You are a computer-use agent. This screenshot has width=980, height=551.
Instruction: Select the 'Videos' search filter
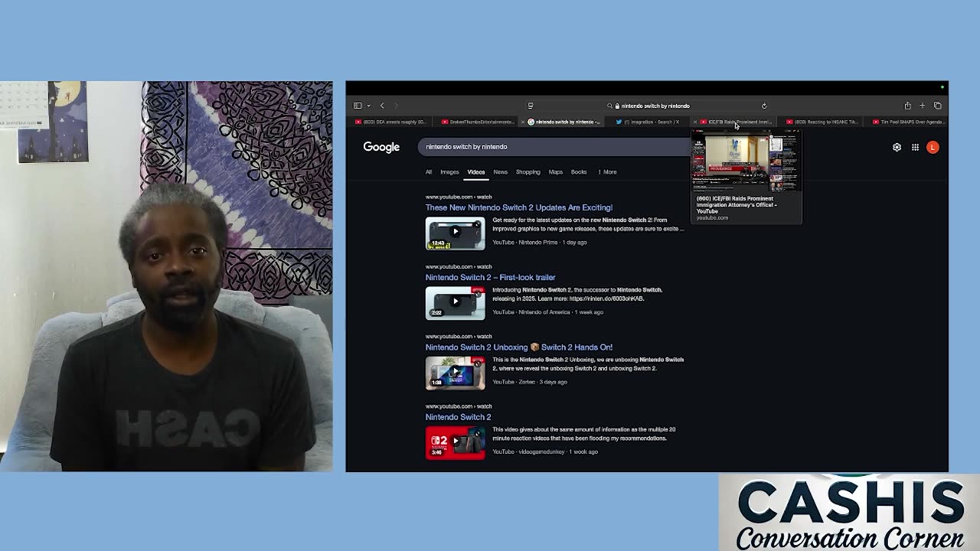(x=476, y=172)
